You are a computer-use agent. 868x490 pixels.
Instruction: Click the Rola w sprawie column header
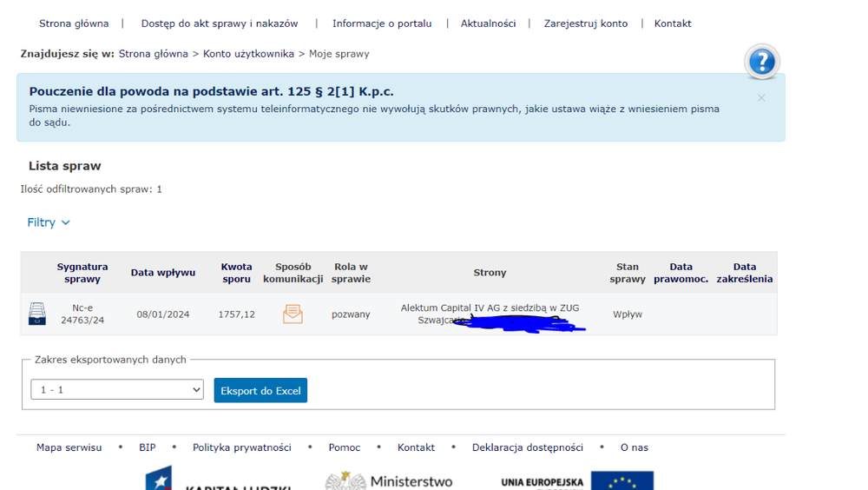point(351,273)
